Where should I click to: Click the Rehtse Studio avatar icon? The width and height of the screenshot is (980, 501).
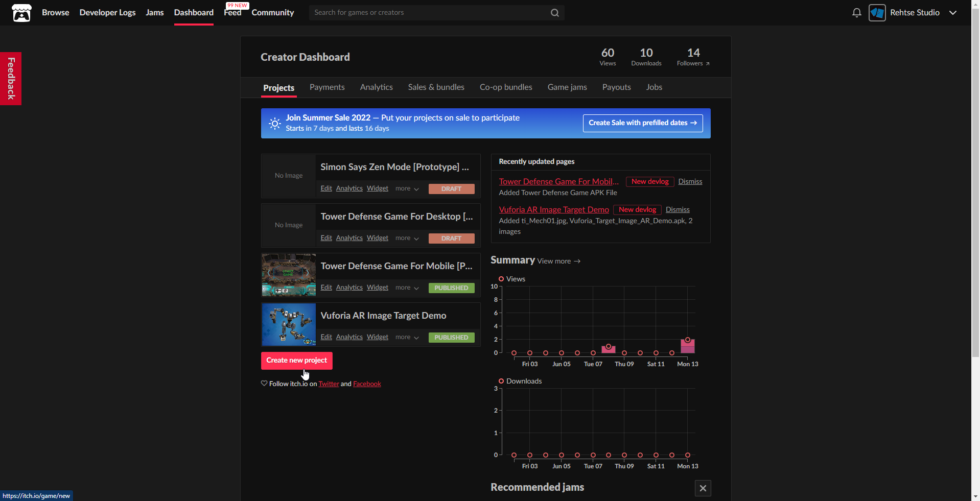pos(877,13)
